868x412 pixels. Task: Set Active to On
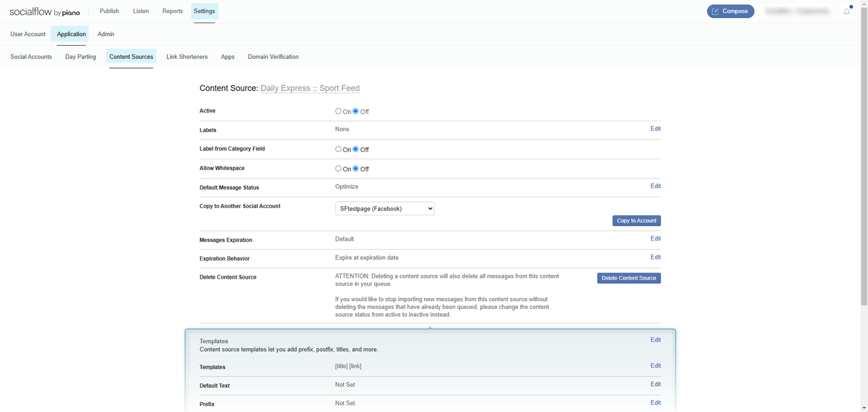tap(338, 111)
